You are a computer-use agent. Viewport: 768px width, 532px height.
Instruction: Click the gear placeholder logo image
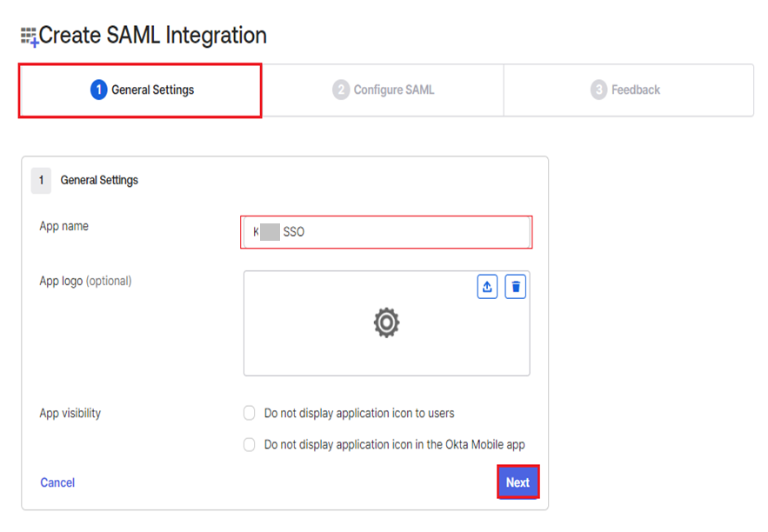[386, 323]
